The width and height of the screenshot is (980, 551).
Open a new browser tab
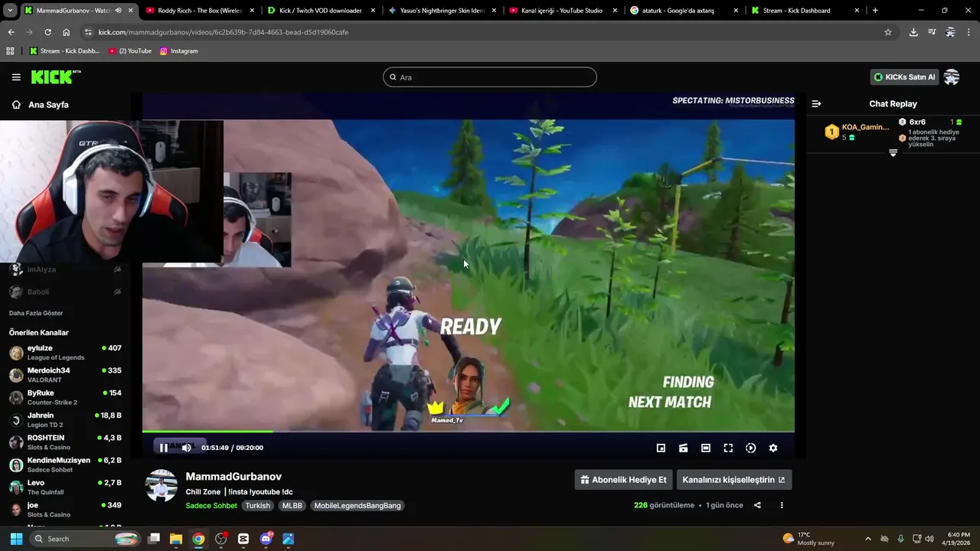coord(875,11)
